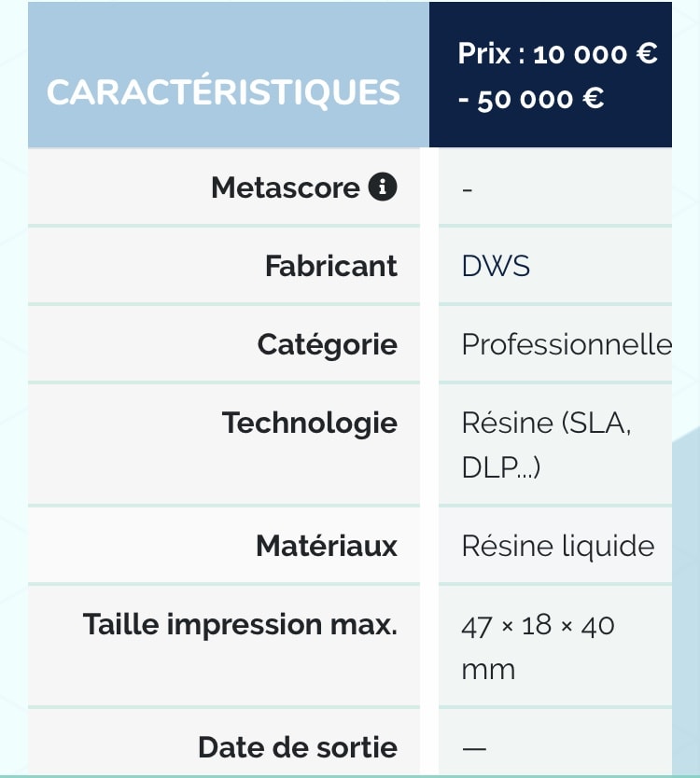Viewport: 700px width, 778px height.
Task: Click the white divider between table columns
Action: [x=429, y=462]
